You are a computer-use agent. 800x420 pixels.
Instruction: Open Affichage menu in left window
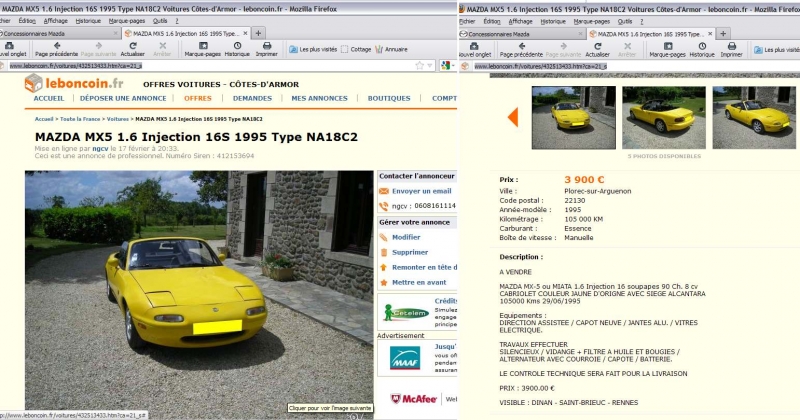pos(56,21)
